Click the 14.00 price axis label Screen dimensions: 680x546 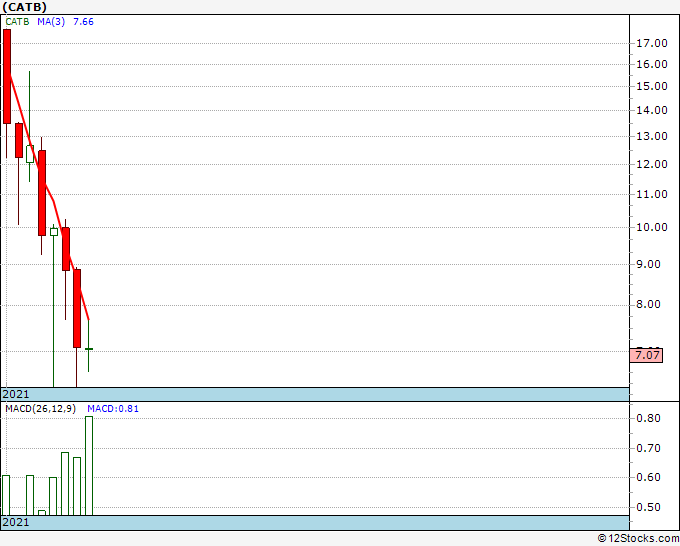pos(652,110)
